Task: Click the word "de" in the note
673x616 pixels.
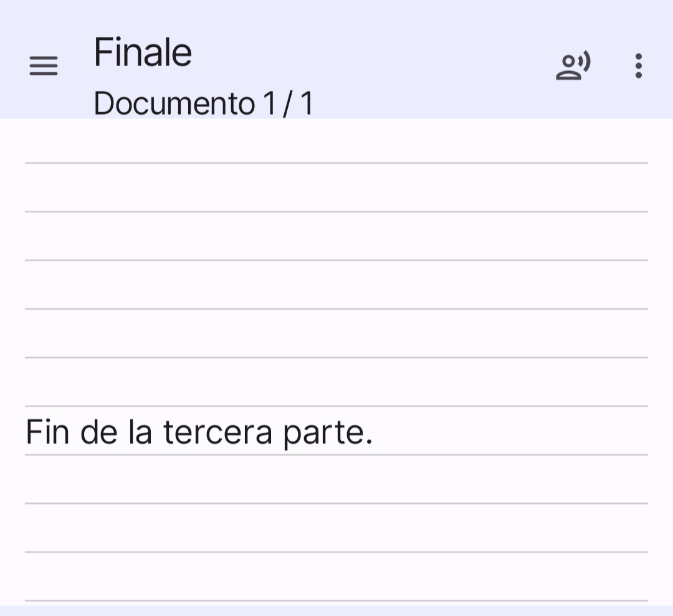Action: pyautogui.click(x=98, y=431)
